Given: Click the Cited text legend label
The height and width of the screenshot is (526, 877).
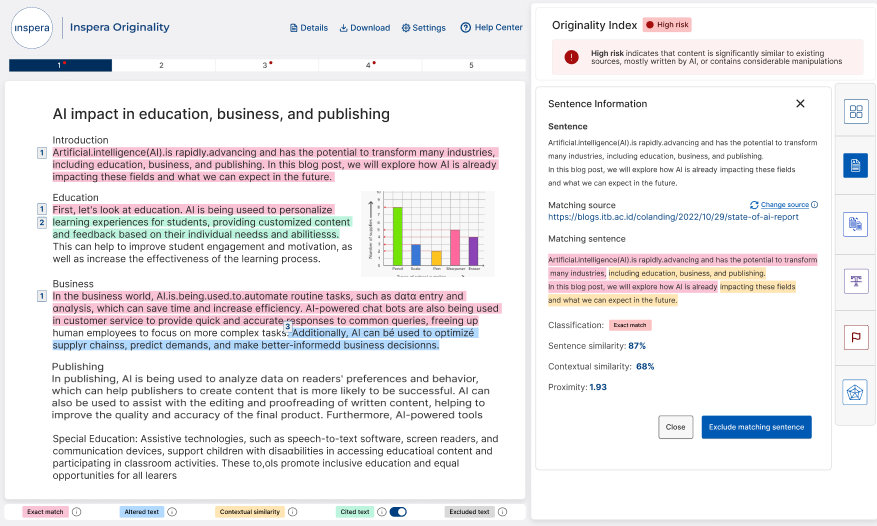Looking at the screenshot, I should click(x=355, y=511).
